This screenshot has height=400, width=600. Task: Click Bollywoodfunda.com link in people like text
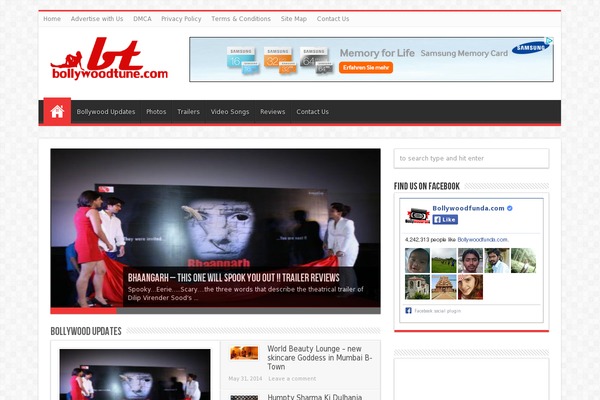483,240
